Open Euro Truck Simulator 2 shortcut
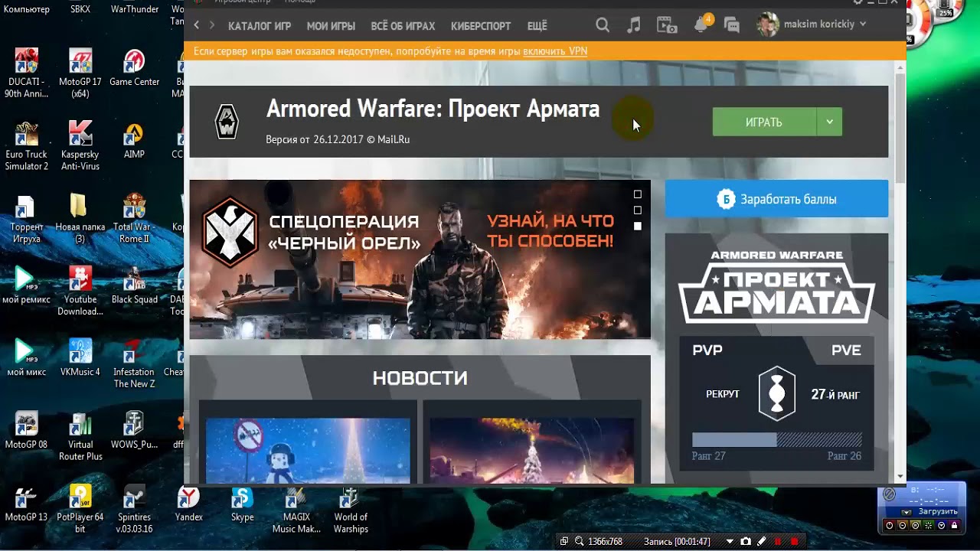This screenshot has height=551, width=980. [26, 147]
